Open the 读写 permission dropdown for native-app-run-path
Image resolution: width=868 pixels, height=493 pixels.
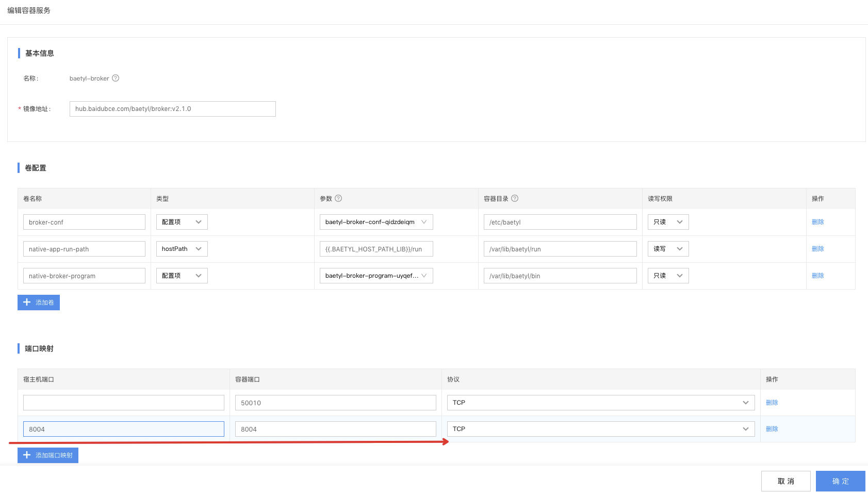tap(668, 249)
